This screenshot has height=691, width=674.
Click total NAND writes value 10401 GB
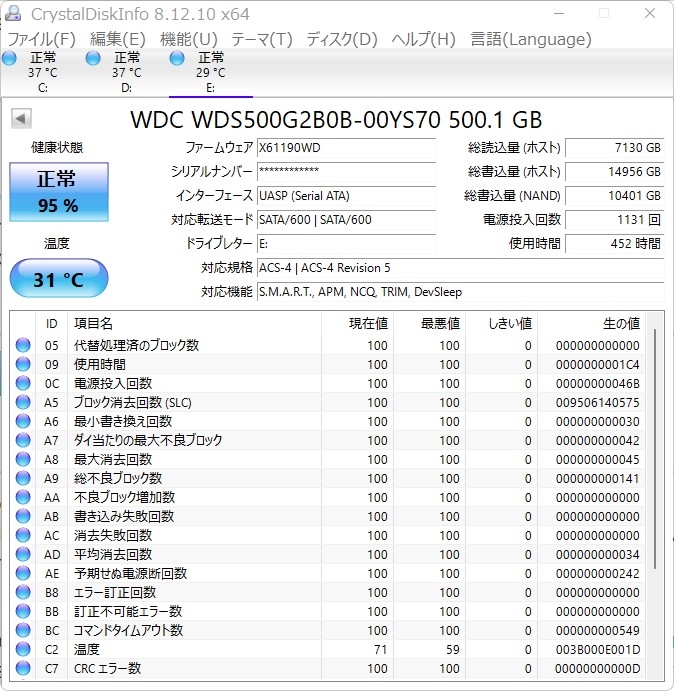(614, 196)
